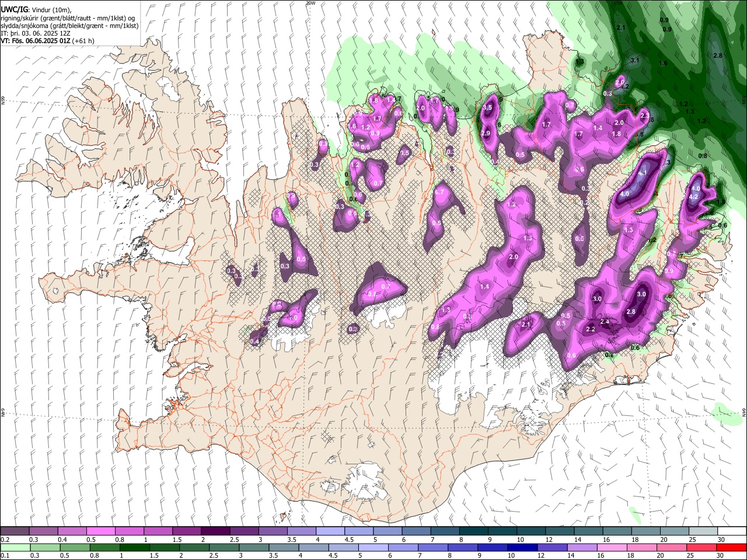Click the palest green swatch between 0.1 and 0.3 in the lower scale
Viewport: 747px width, 560px height.
pos(15,547)
